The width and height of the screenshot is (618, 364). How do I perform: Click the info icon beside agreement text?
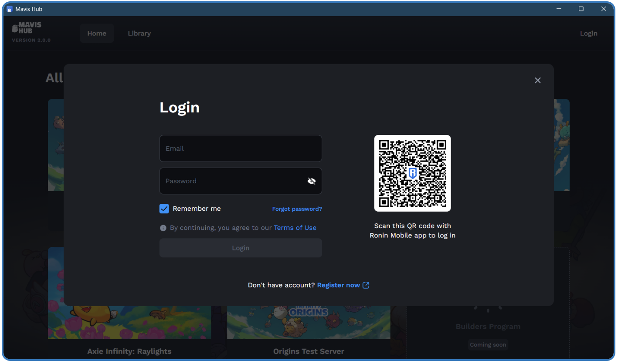click(x=163, y=228)
